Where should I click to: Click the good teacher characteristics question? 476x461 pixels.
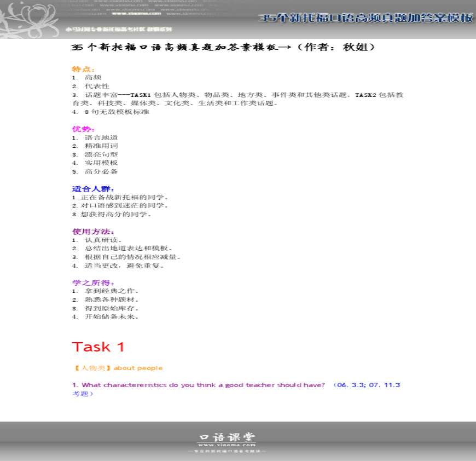pos(199,385)
